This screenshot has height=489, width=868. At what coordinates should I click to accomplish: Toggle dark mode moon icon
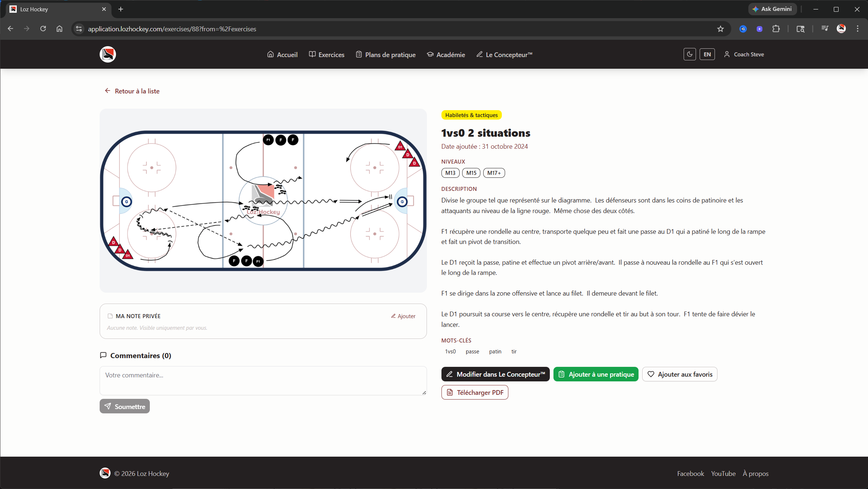point(689,55)
